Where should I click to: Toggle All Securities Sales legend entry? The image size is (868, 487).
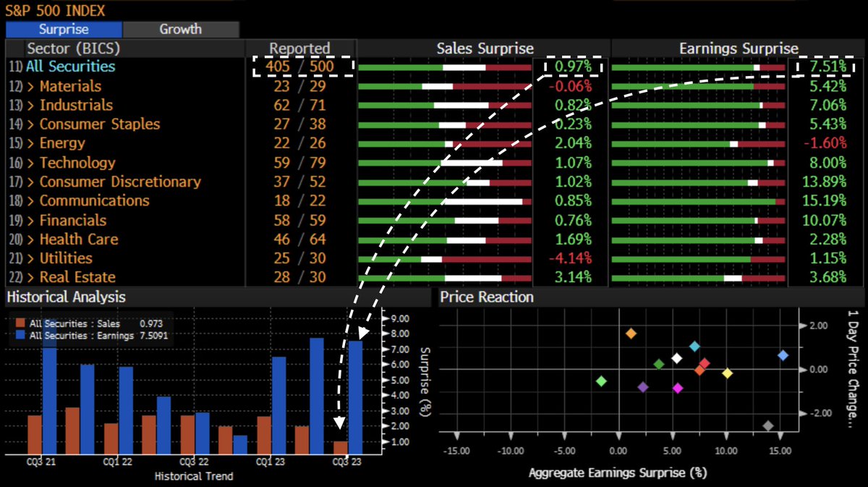click(72, 324)
